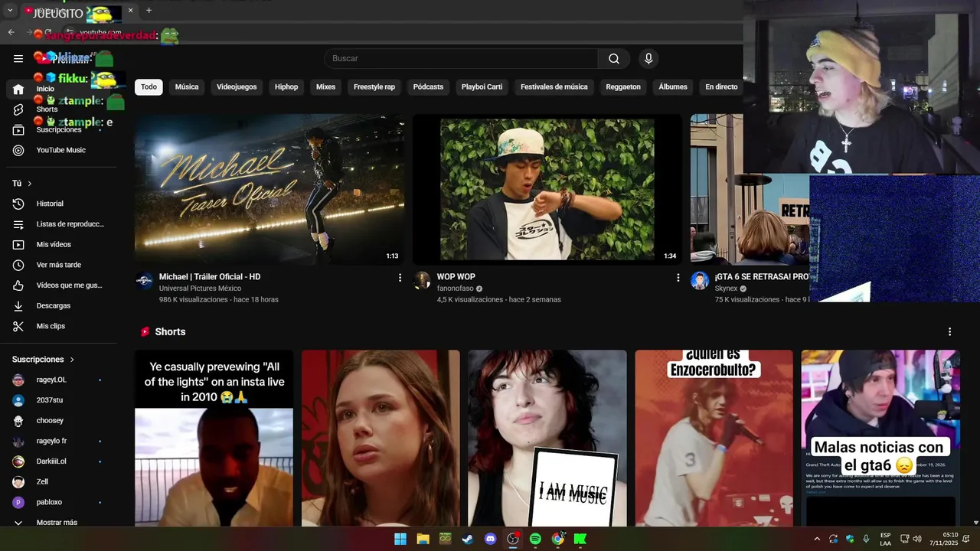Select the Álbumes filter chip

pyautogui.click(x=673, y=87)
